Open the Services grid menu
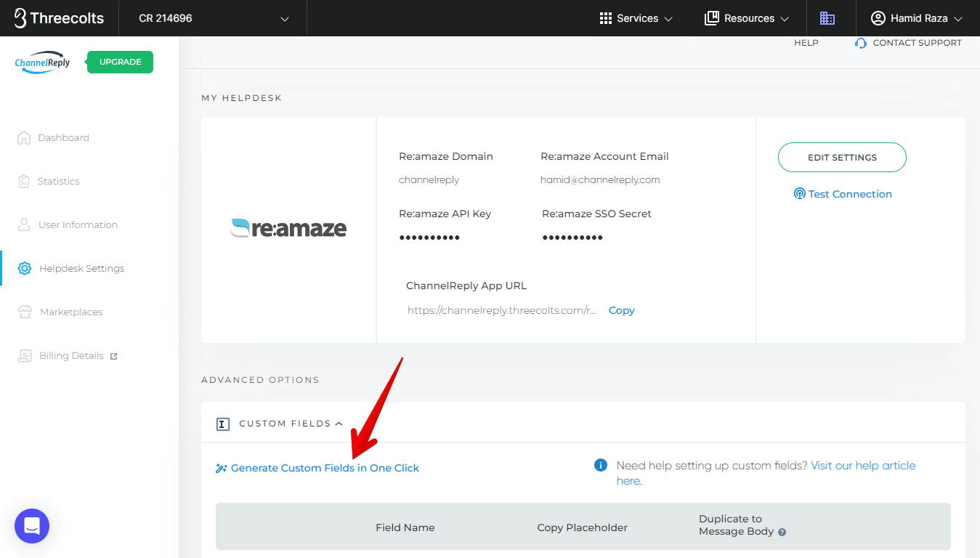Viewport: 980px width, 558px height. click(636, 18)
